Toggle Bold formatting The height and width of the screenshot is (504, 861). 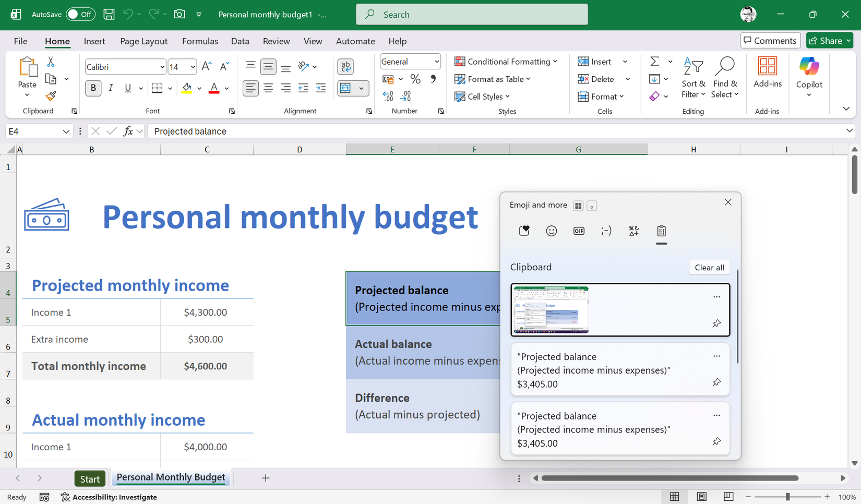pyautogui.click(x=93, y=88)
